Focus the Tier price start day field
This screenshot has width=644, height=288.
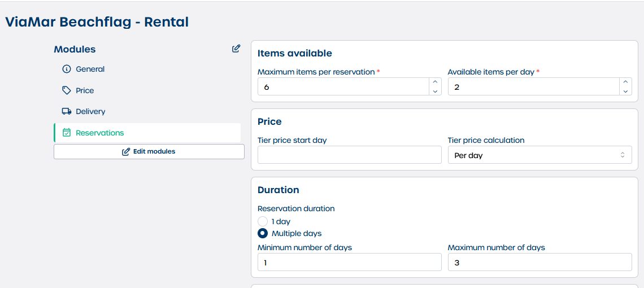[x=349, y=155]
